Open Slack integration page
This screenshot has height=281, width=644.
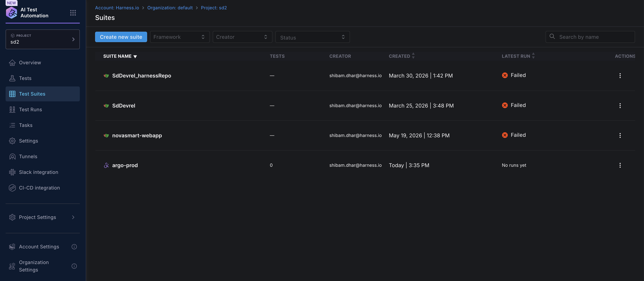coord(43,172)
